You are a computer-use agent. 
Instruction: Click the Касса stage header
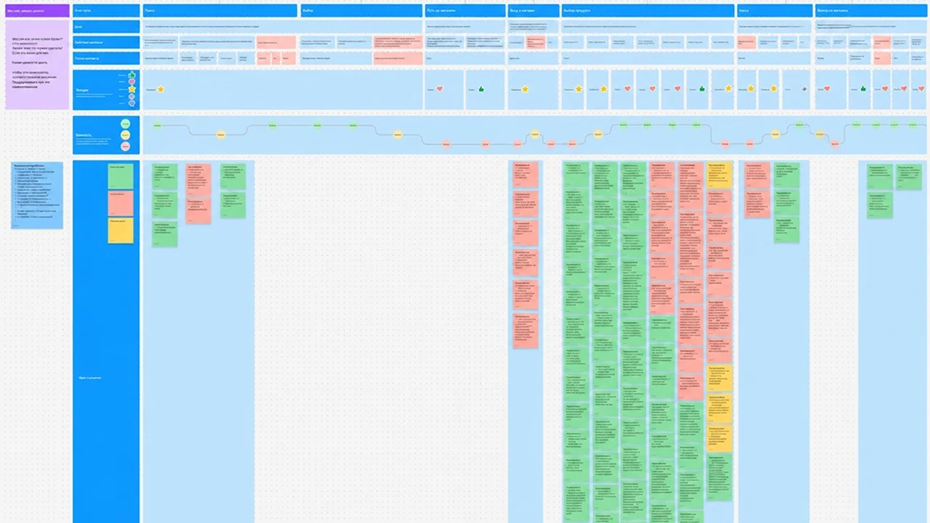(x=775, y=11)
